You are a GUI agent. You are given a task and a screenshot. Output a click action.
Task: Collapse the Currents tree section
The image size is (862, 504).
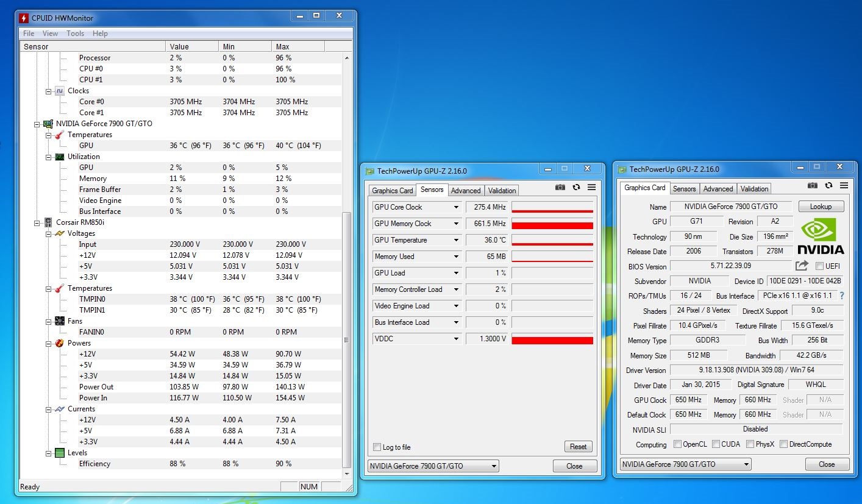[x=49, y=409]
